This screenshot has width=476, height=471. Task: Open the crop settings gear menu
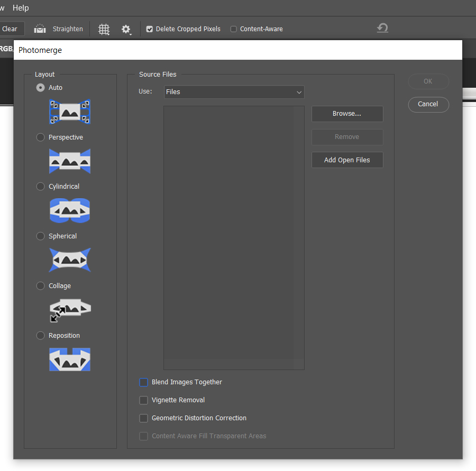[x=126, y=30]
